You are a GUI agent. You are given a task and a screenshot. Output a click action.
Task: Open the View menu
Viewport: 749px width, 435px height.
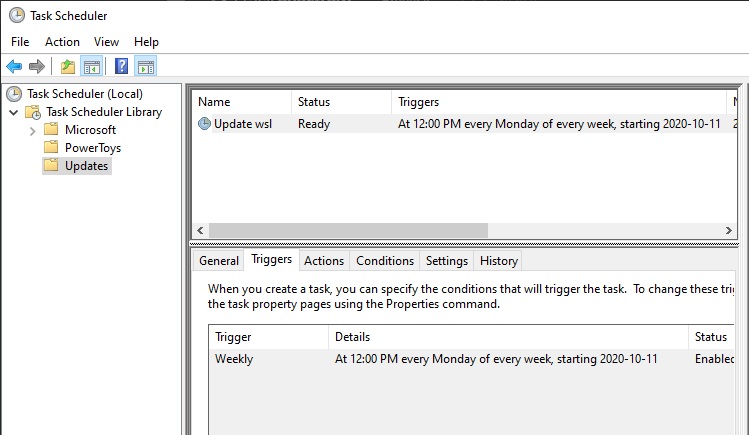[x=106, y=42]
